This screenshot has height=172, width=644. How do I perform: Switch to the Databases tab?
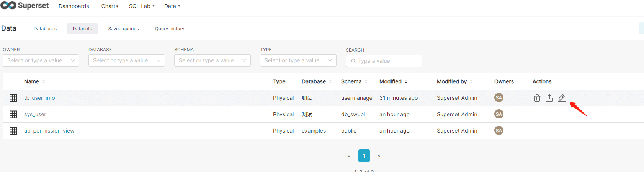(45, 29)
